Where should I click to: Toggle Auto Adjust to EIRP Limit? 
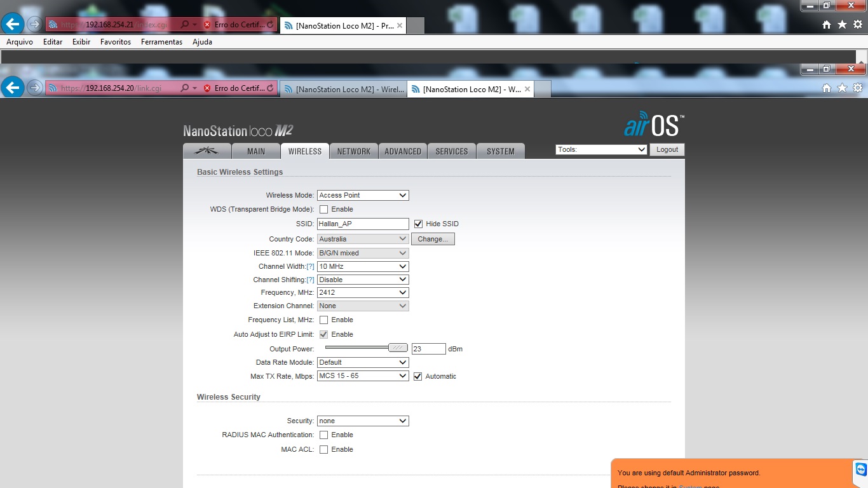coord(324,334)
